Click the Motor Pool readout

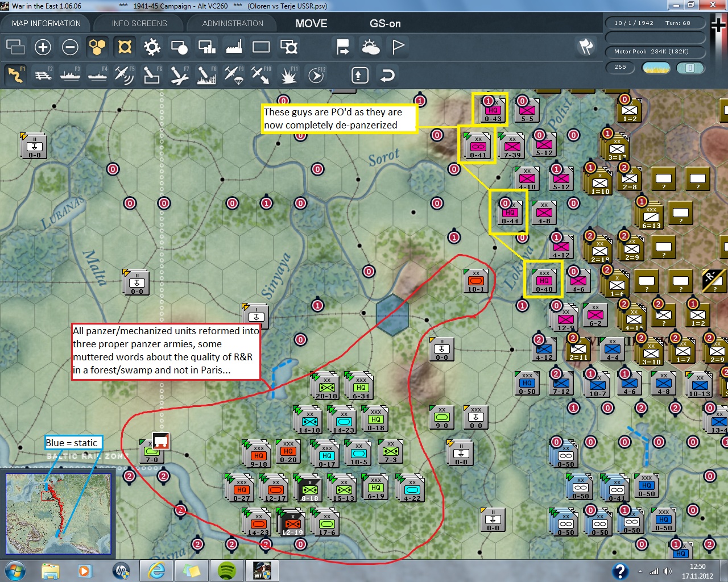(655, 52)
